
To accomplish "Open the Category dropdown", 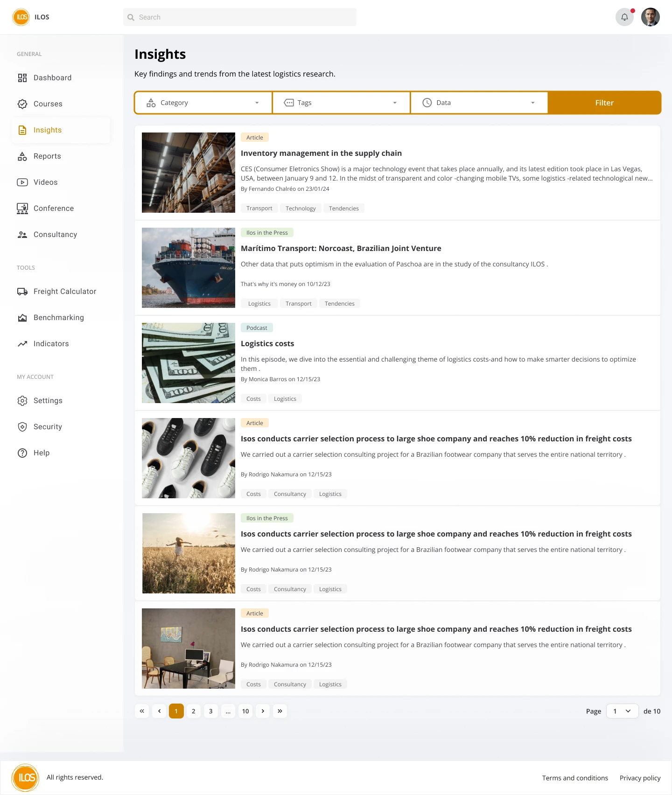I will click(x=203, y=103).
